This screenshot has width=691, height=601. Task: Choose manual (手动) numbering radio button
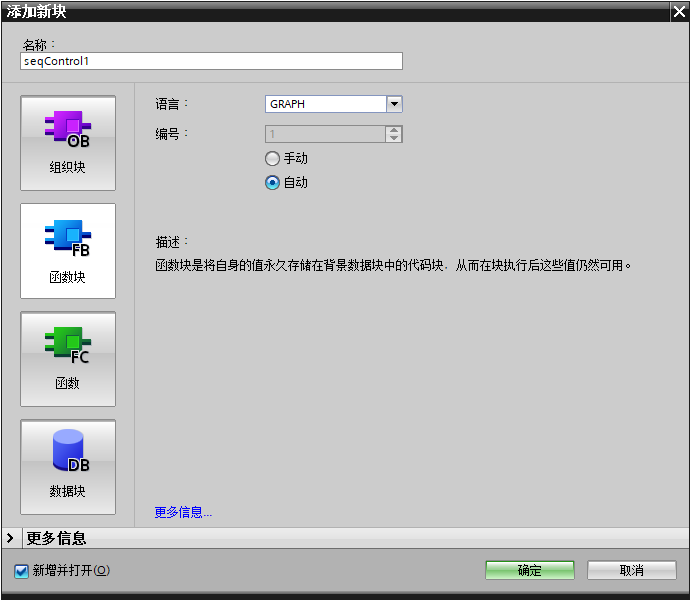(x=272, y=159)
